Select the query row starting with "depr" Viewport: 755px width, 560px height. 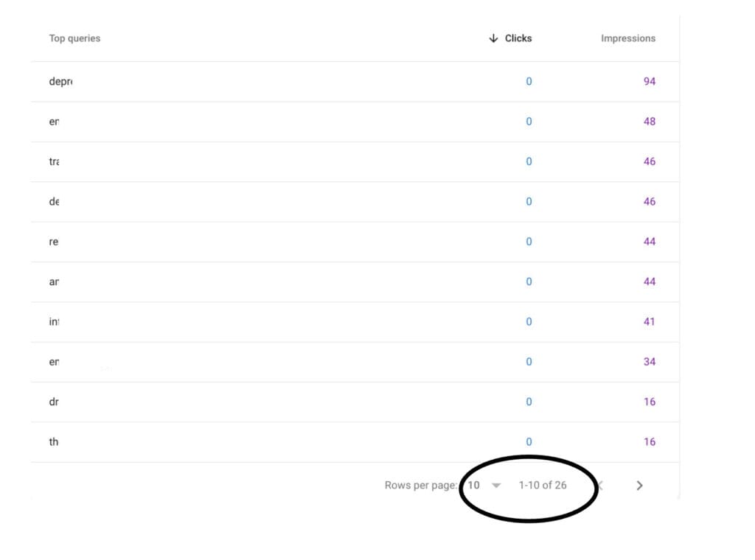[x=355, y=81]
